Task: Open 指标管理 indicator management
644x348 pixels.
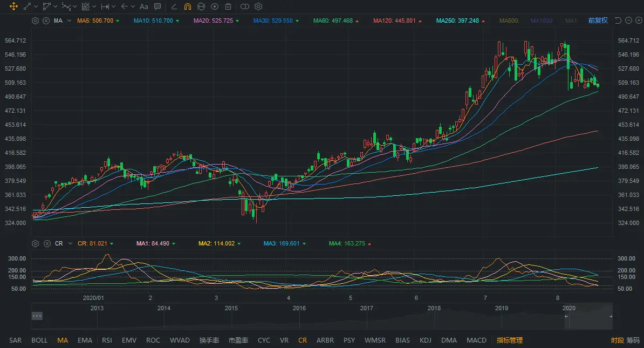Action: coord(510,340)
